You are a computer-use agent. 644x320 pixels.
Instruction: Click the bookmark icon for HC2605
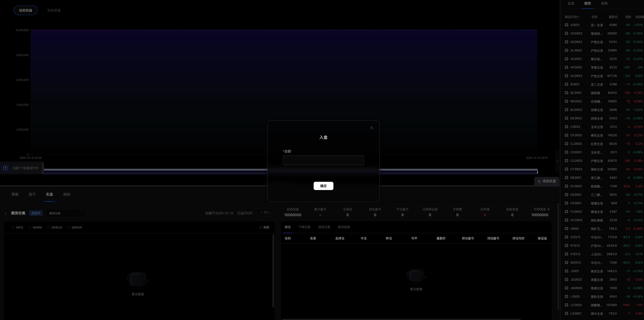(x=566, y=220)
